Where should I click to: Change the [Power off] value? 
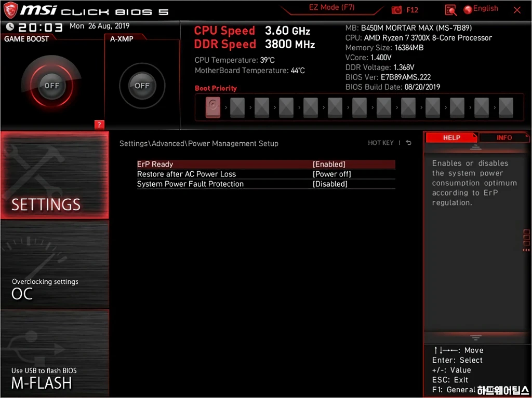331,174
